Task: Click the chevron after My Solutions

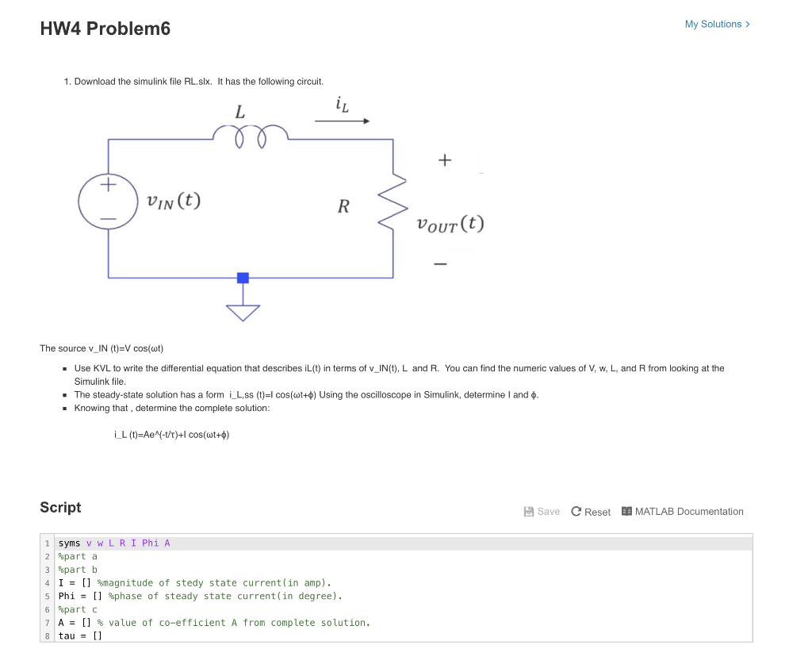Action: point(746,24)
